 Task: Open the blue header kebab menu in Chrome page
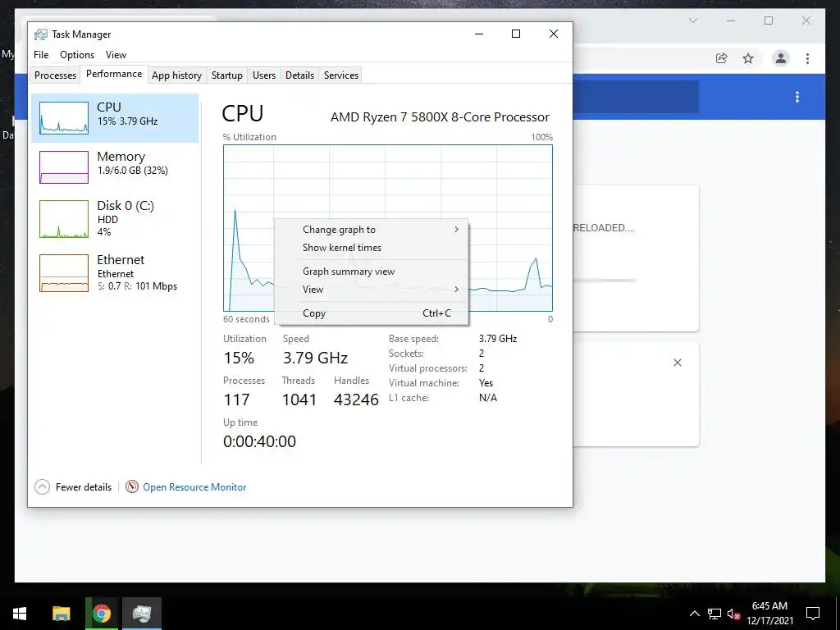pos(797,97)
